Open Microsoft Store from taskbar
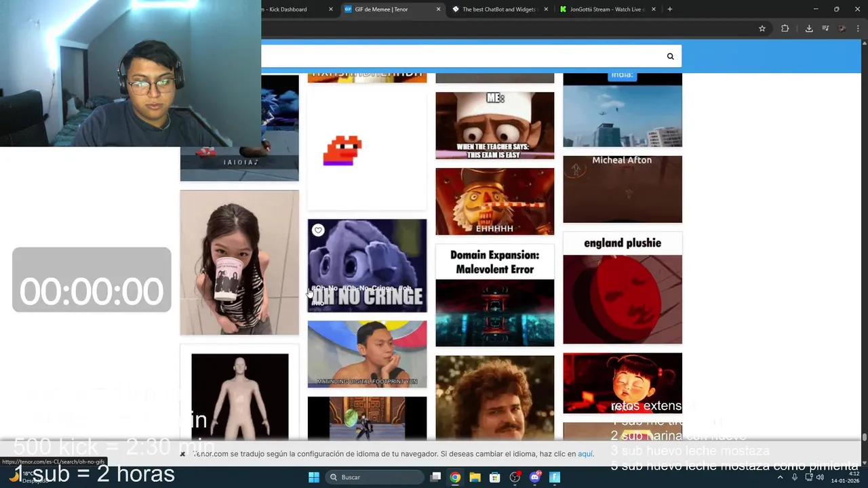 [495, 477]
